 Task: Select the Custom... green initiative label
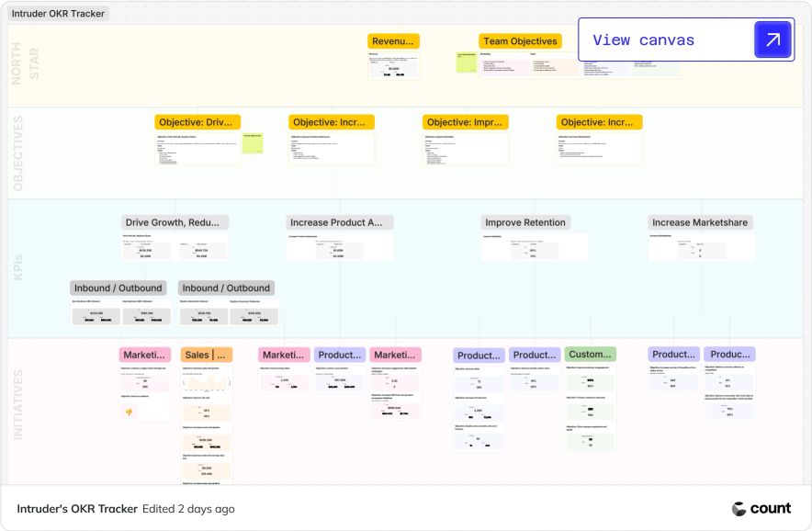pos(590,355)
